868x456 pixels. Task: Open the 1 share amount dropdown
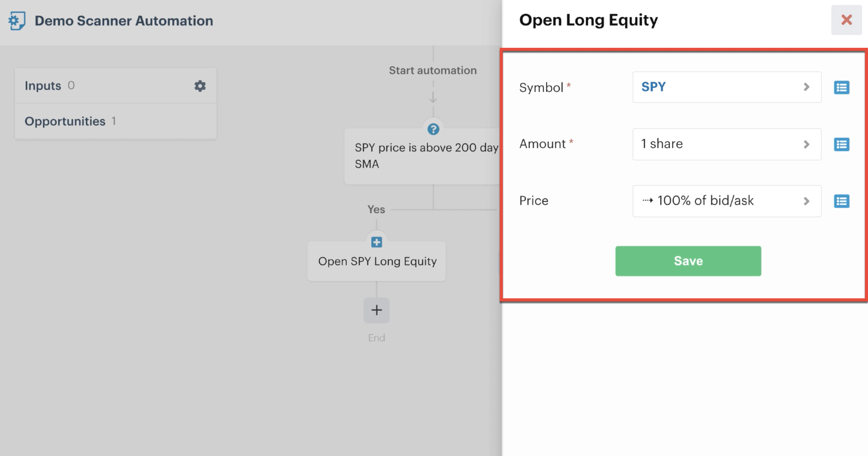[727, 144]
